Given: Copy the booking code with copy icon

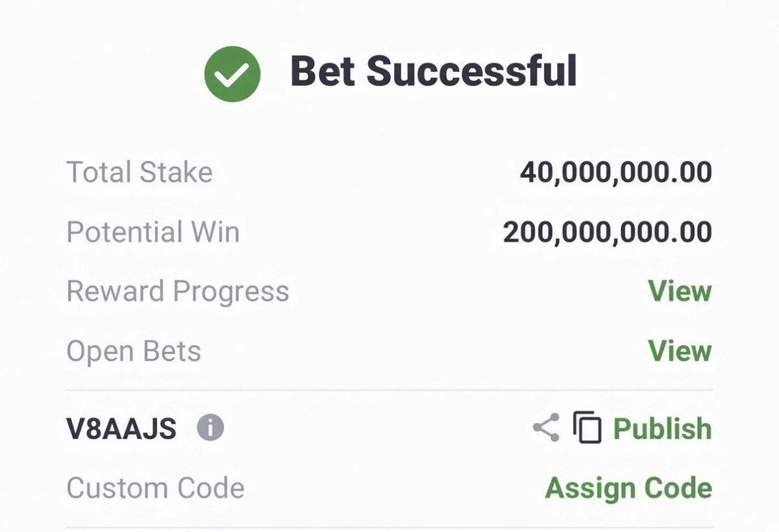Looking at the screenshot, I should (x=587, y=428).
